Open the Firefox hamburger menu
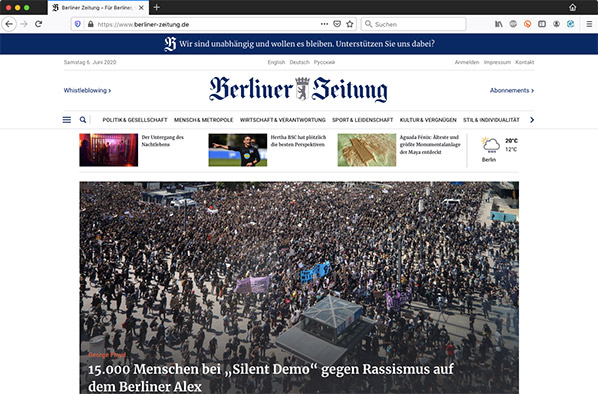 point(589,24)
